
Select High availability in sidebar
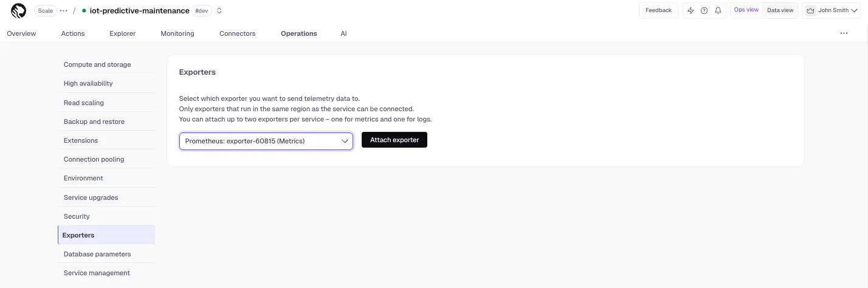click(106, 83)
